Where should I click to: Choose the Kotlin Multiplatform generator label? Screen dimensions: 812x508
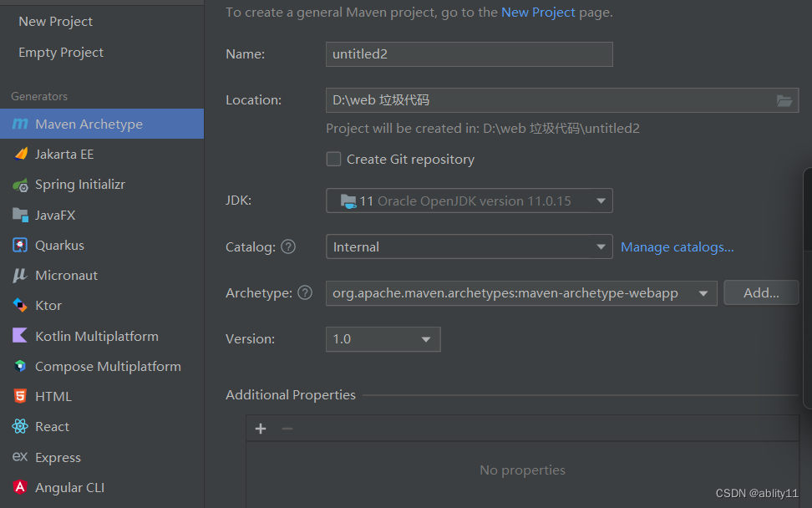(x=96, y=336)
